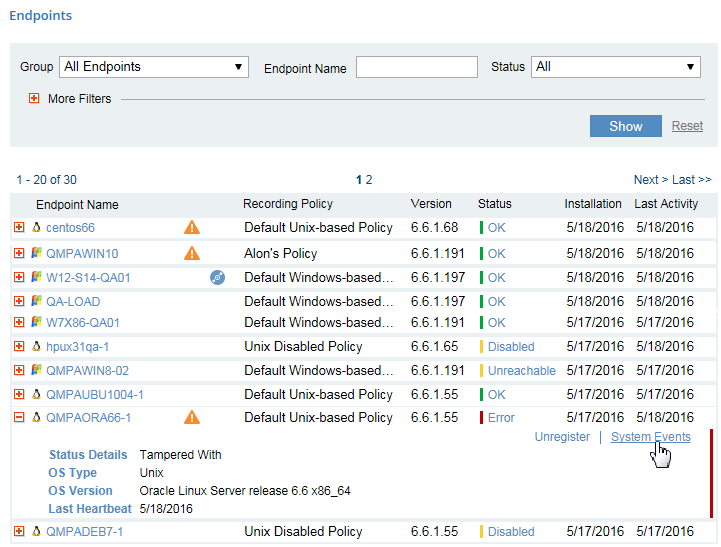Click warning icon next to QMPAWIN10
Viewport: 721px width, 547px height.
(192, 253)
